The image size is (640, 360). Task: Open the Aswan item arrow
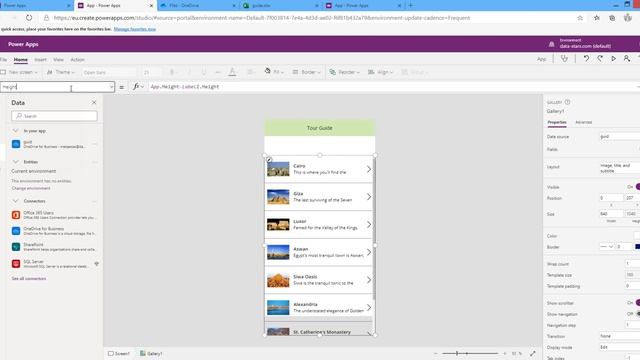pyautogui.click(x=369, y=252)
